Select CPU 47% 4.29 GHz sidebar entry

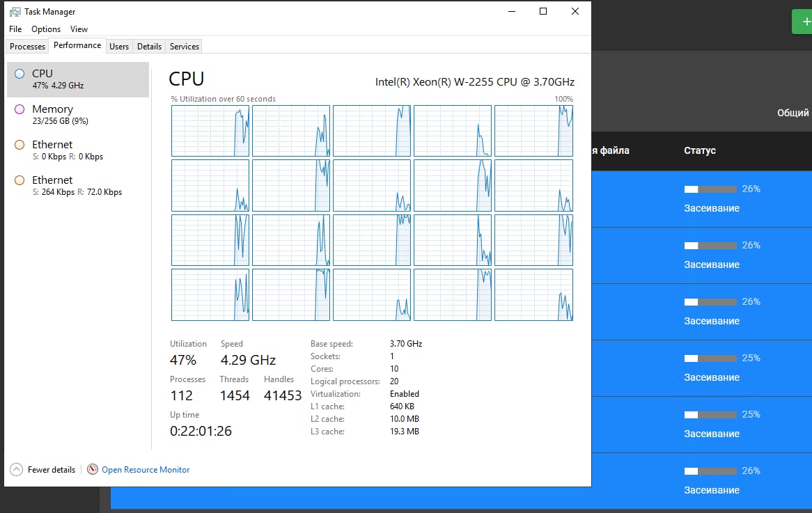click(78, 79)
